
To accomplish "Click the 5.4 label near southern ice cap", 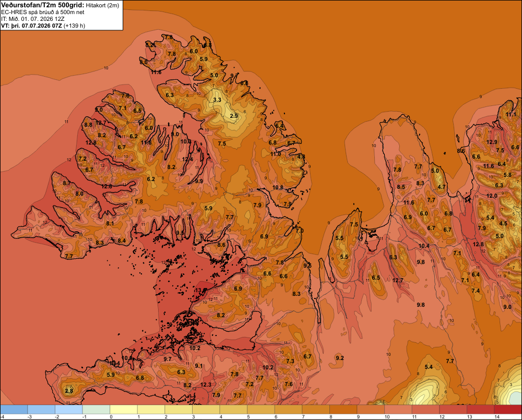I will click(x=429, y=367).
